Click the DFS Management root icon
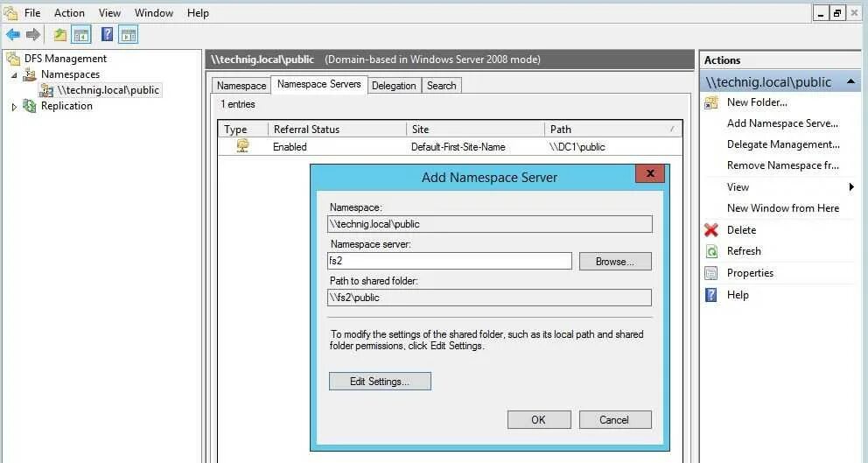Screen dimensions: 868x463 coord(13,58)
